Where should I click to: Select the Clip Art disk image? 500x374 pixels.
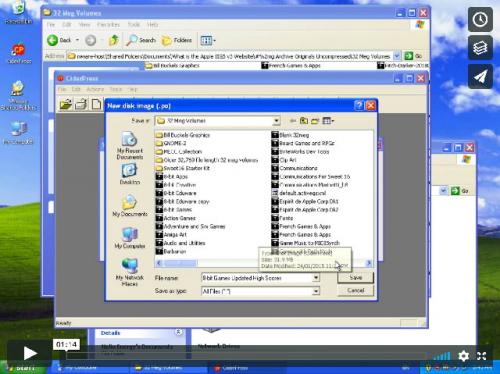284,160
